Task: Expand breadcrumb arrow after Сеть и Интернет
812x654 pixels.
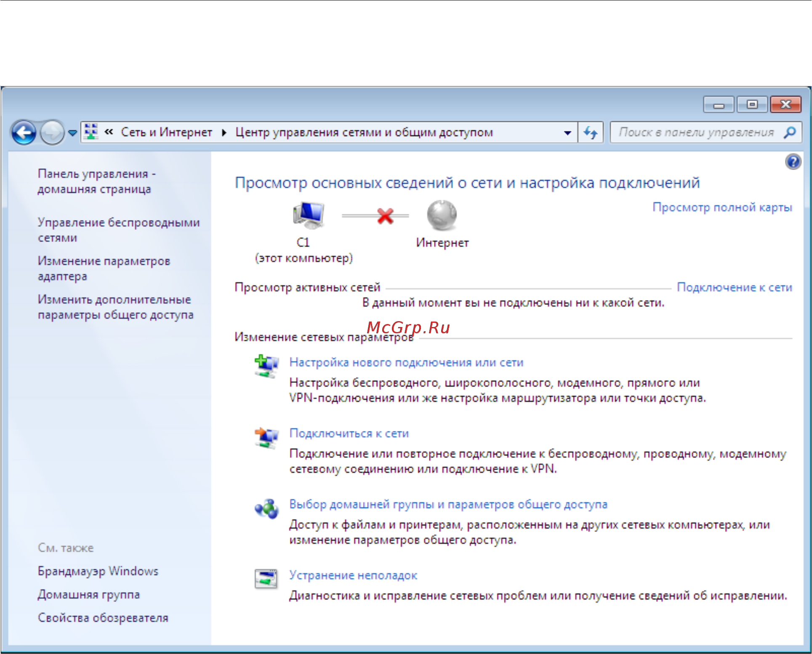Action: pyautogui.click(x=224, y=133)
